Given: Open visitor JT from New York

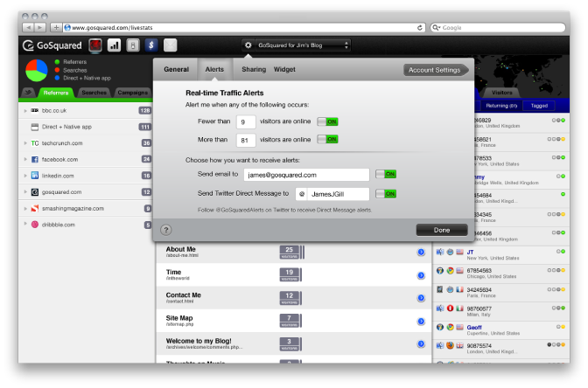Looking at the screenshot, I should coord(500,254).
